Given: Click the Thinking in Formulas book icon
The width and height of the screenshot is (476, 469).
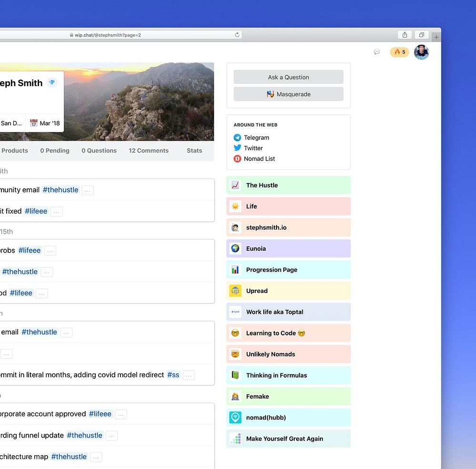Looking at the screenshot, I should (235, 375).
